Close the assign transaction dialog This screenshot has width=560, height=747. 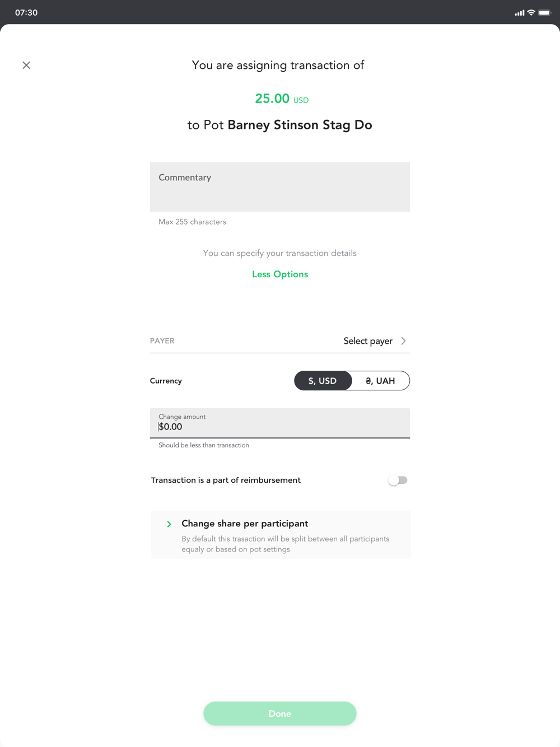coord(26,66)
